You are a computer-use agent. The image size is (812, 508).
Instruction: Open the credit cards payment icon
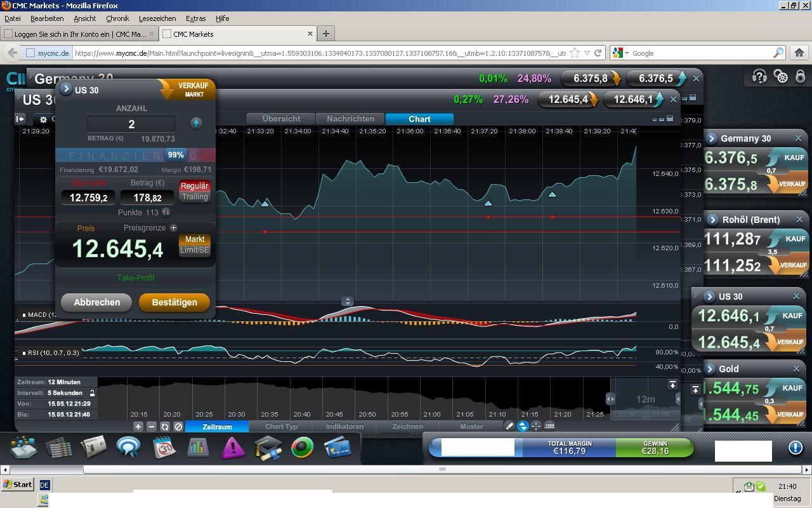pyautogui.click(x=337, y=448)
